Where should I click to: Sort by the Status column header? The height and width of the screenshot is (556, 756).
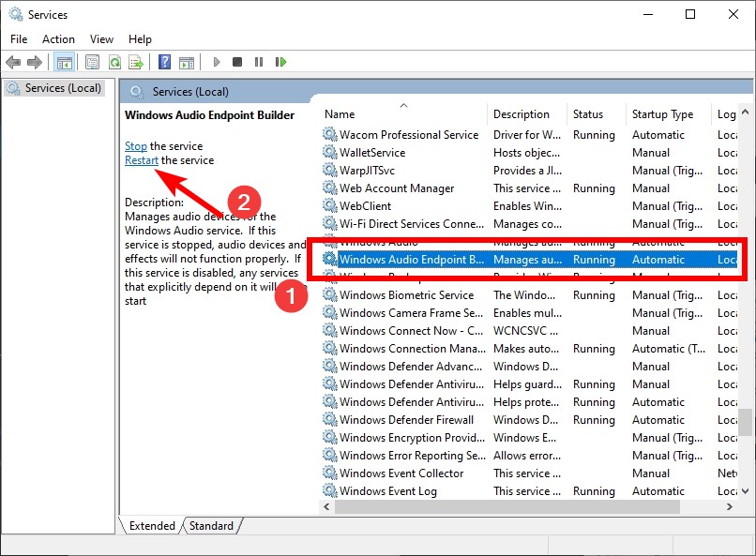(x=596, y=114)
